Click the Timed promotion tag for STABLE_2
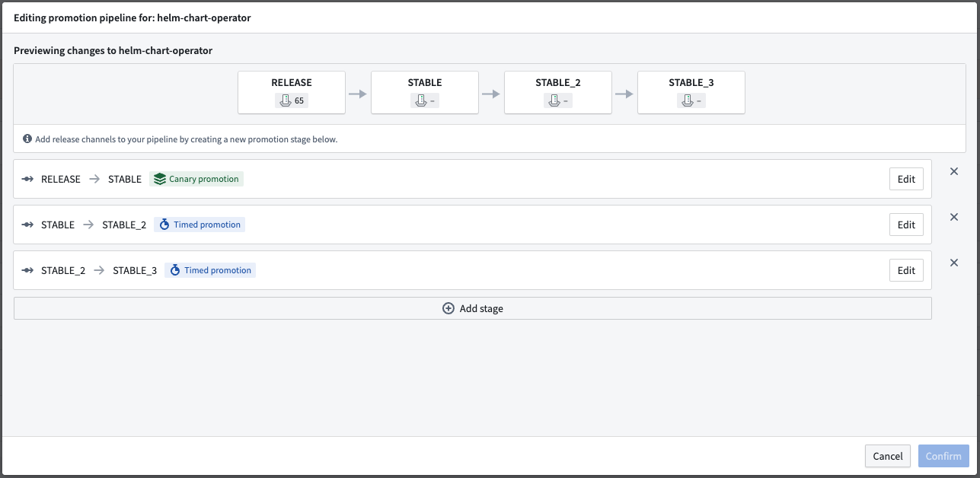This screenshot has width=980, height=478. click(x=200, y=225)
